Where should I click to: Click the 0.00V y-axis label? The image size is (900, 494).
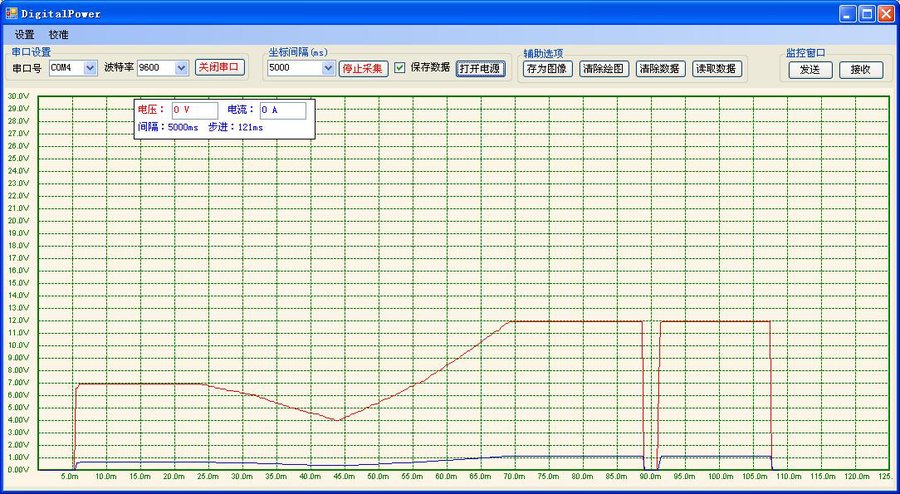pyautogui.click(x=18, y=470)
